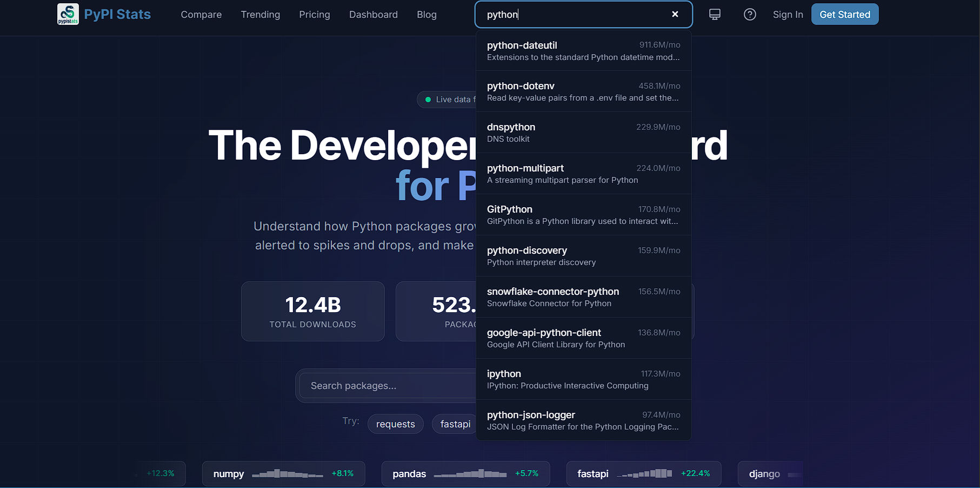980x488 pixels.
Task: Clear the search query using the X icon
Action: [x=675, y=14]
